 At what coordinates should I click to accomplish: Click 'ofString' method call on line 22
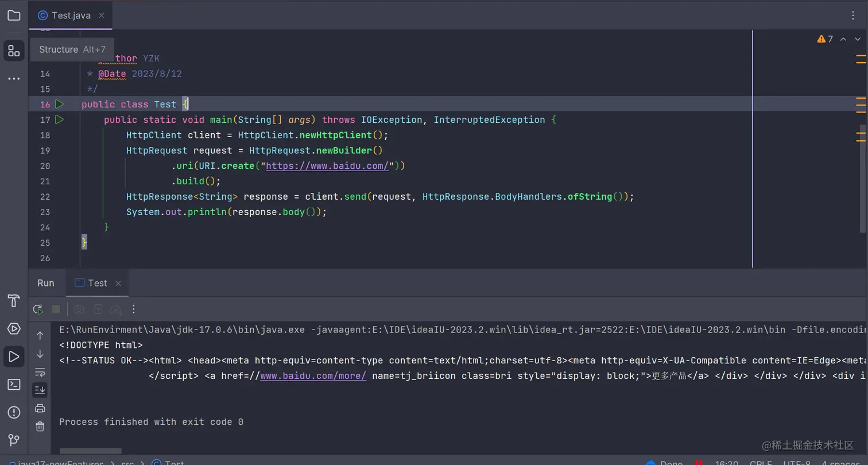590,197
